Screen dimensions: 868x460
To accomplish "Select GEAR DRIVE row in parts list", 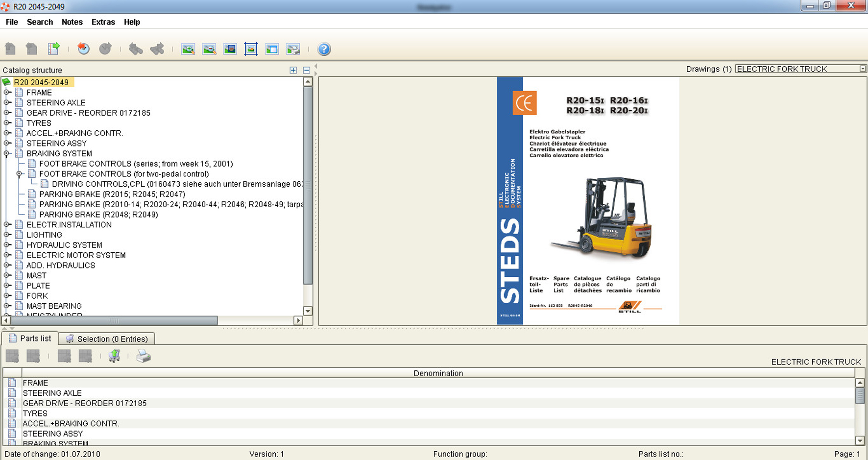I will click(x=84, y=403).
